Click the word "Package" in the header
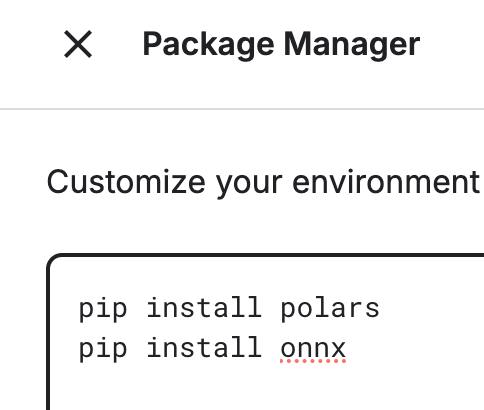The width and height of the screenshot is (484, 410). pyautogui.click(x=209, y=45)
